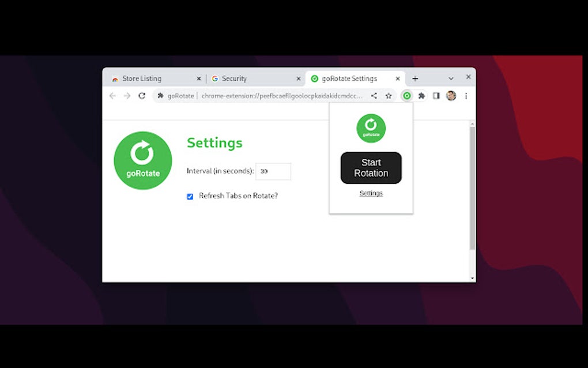Click the extension pin icon before goRotate label

click(160, 96)
